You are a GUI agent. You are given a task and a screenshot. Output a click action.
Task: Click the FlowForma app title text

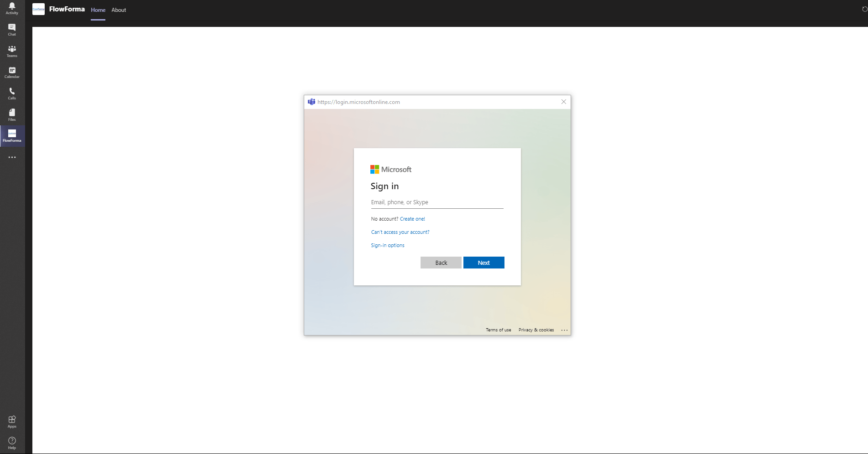67,9
